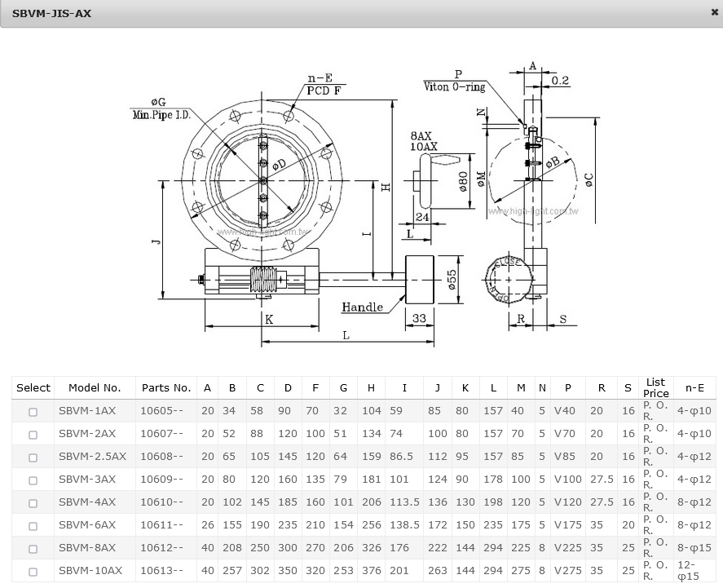The height and width of the screenshot is (588, 723).
Task: Click the valve dimension drawing image
Action: 364,203
